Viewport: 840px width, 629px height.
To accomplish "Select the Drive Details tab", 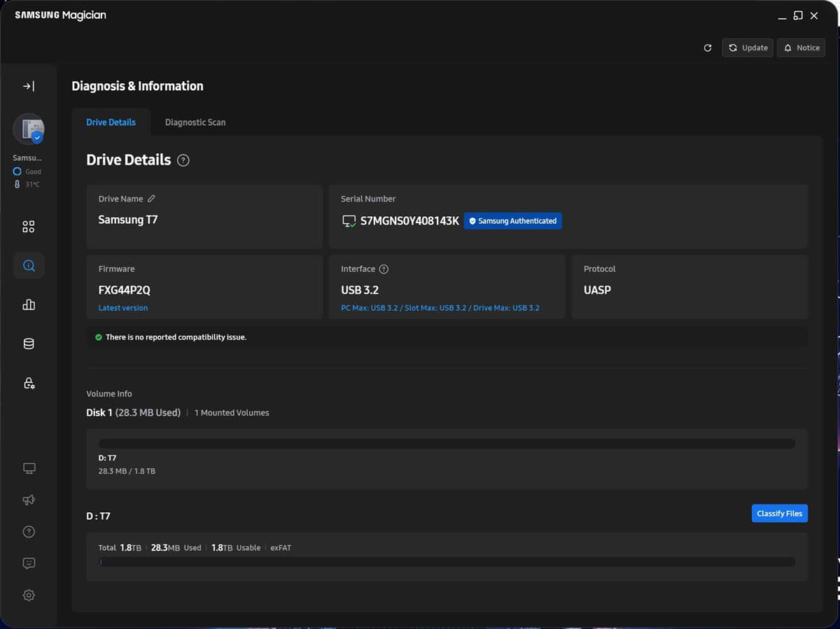I will point(111,122).
